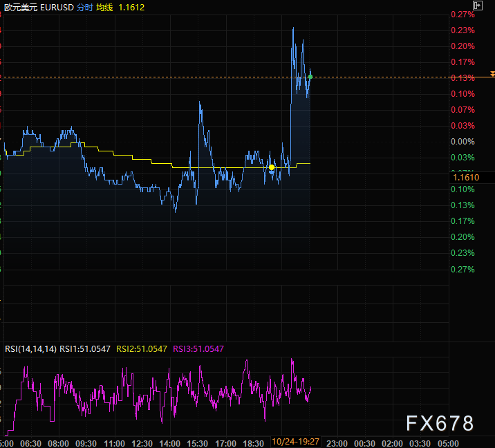Click the 23:00 tick on time axis

336,442
